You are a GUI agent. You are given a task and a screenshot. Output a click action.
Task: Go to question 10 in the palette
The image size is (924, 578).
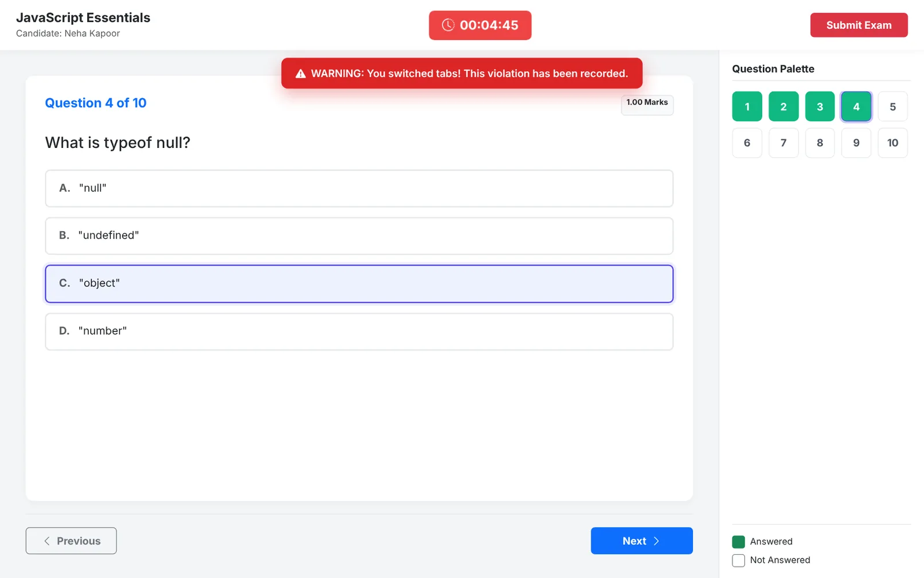tap(893, 143)
